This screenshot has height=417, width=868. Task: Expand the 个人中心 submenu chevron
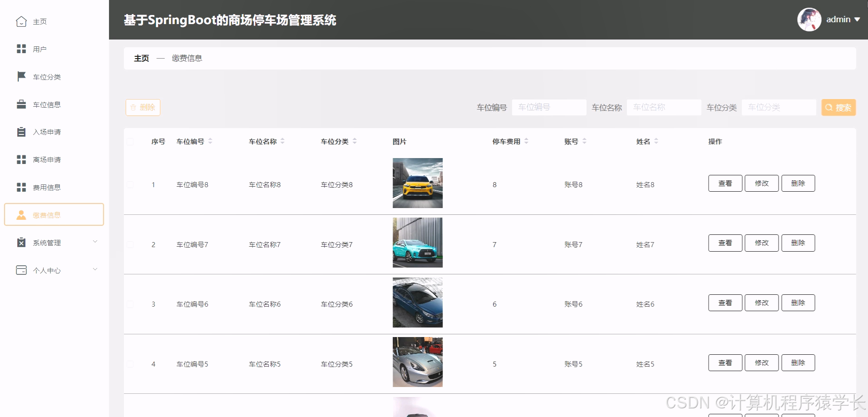coord(95,269)
